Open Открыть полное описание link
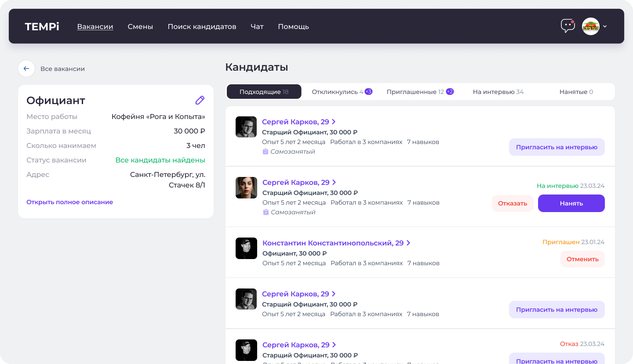Screen dimensions: 633x364 click(x=69, y=202)
